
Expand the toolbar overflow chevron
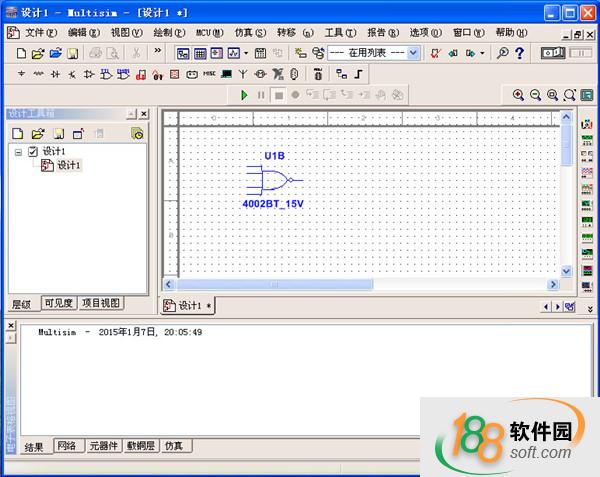click(159, 51)
